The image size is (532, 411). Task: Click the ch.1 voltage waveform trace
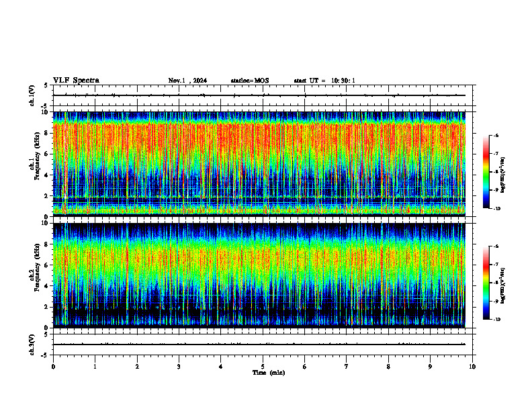pyautogui.click(x=259, y=95)
